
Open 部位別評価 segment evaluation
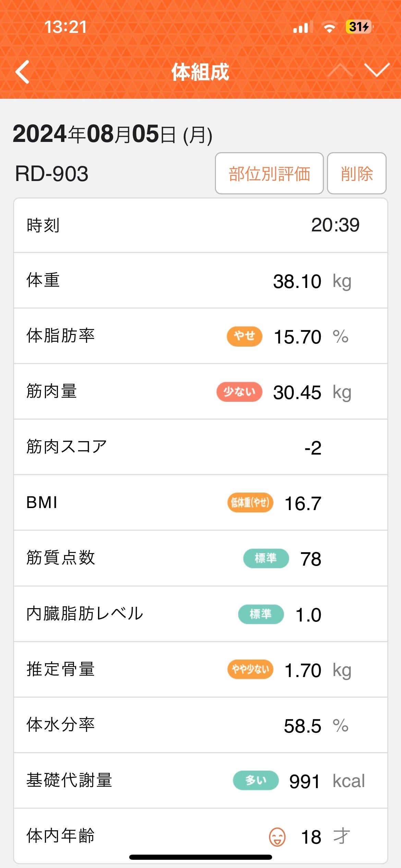[269, 173]
